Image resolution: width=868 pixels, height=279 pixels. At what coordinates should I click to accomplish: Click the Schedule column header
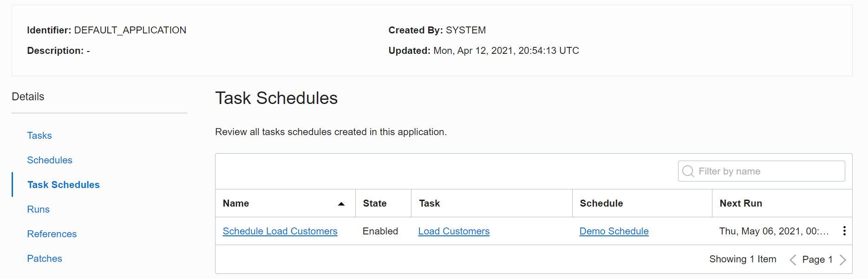point(601,203)
